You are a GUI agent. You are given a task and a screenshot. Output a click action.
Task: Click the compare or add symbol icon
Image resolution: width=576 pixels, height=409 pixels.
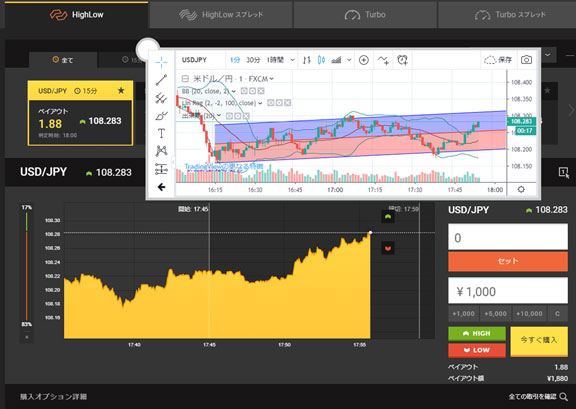click(x=364, y=60)
